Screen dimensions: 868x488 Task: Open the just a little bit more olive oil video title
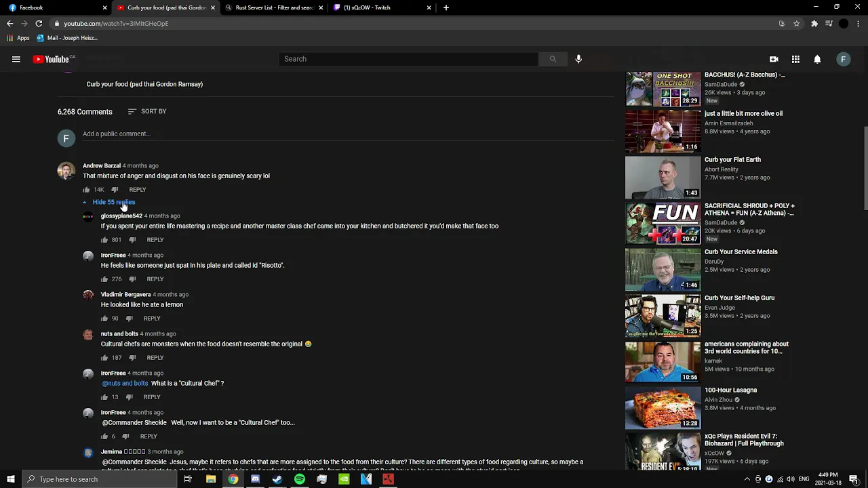tap(743, 114)
